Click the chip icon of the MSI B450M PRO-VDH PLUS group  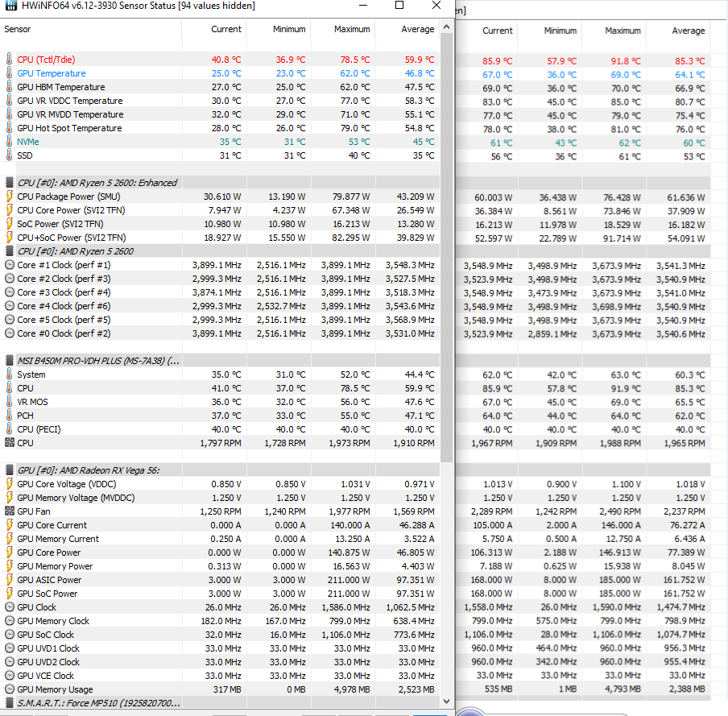9,361
